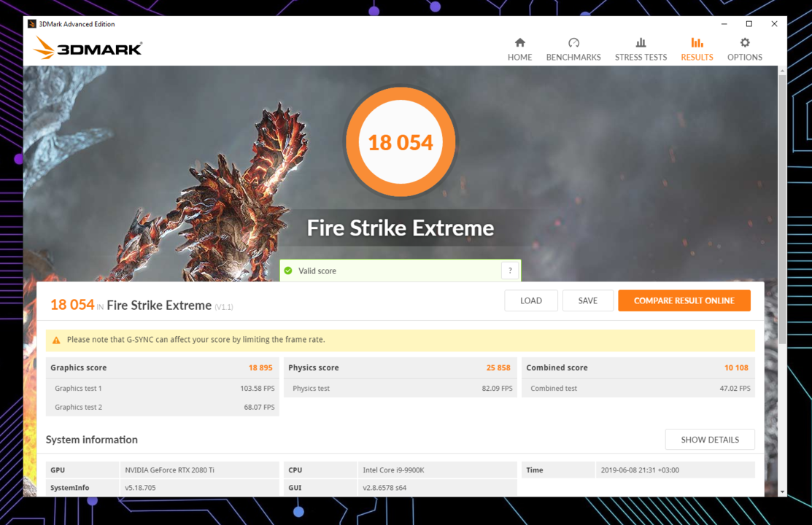
Task: Click the 3DMark logo in the header
Action: tap(88, 48)
